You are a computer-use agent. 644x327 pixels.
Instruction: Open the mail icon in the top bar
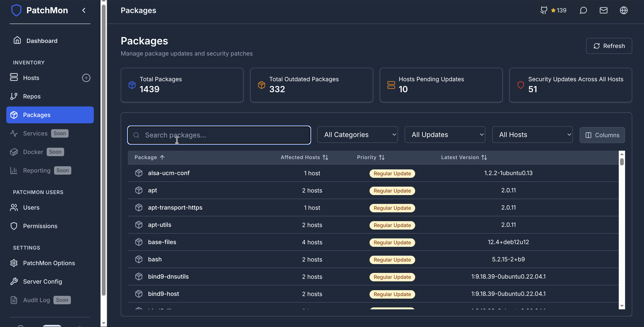click(603, 10)
